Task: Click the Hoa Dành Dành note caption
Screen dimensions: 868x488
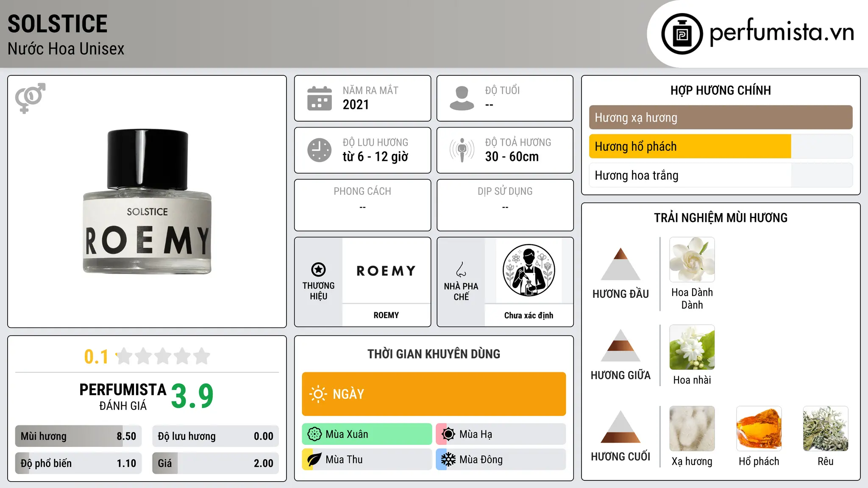Action: [x=692, y=299]
